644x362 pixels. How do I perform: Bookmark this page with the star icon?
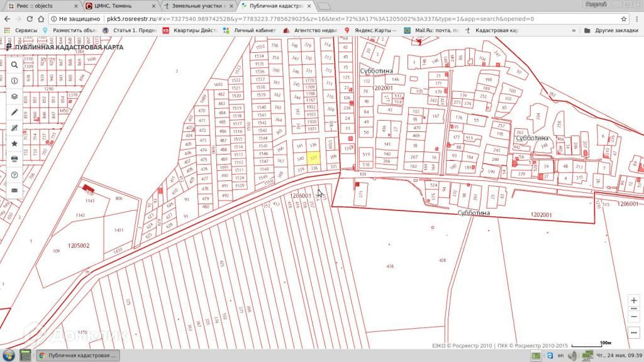(624, 18)
